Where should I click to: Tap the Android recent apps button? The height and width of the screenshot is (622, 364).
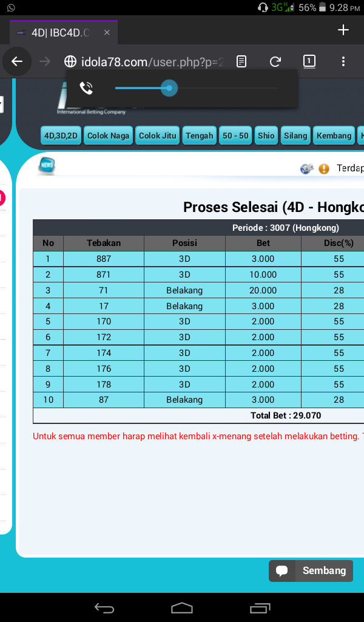(x=260, y=607)
